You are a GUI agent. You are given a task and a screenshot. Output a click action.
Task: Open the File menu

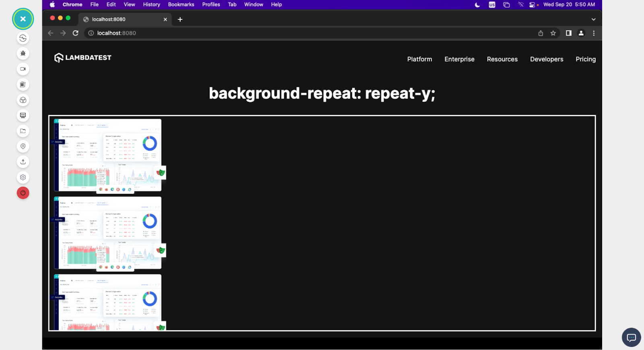(x=95, y=4)
